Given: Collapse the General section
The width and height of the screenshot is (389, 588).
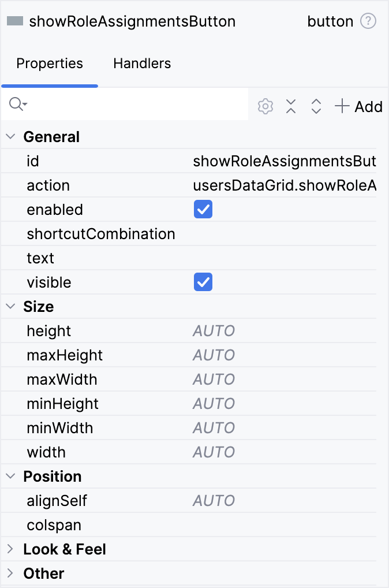Looking at the screenshot, I should 10,137.
